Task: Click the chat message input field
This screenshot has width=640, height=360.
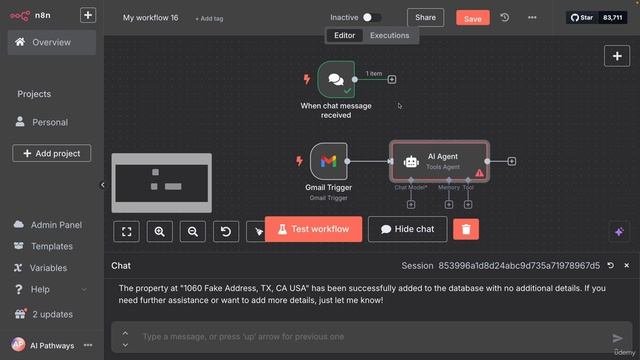Action: (x=371, y=337)
